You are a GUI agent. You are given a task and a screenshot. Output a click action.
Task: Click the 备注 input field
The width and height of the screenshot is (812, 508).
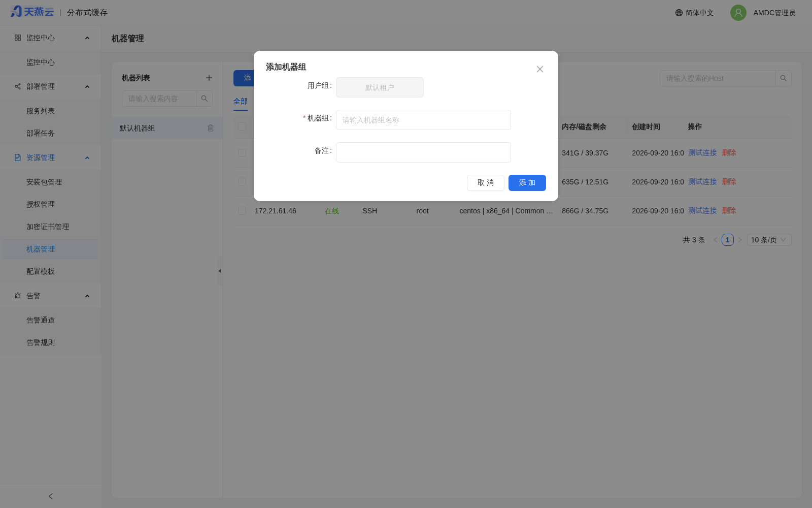(x=423, y=152)
